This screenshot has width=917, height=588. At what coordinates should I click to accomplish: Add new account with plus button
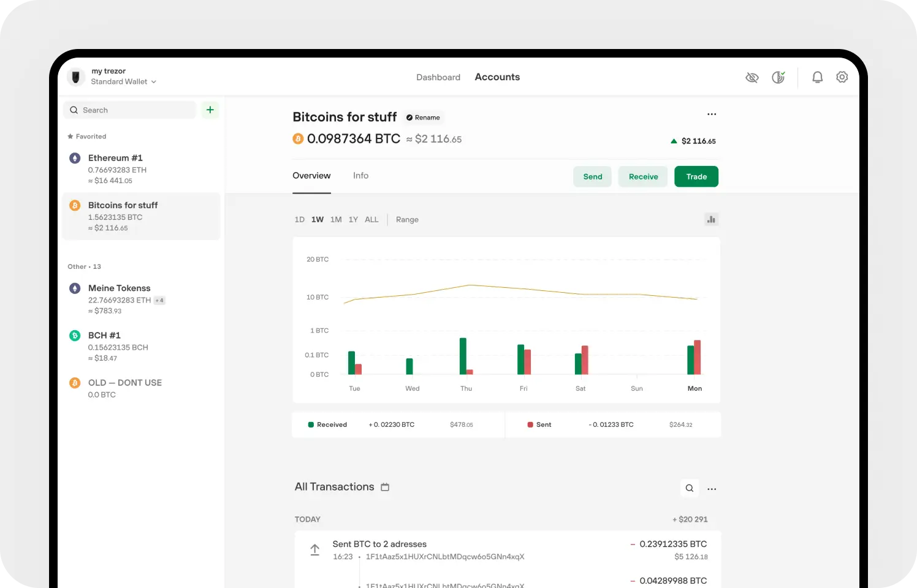click(210, 110)
